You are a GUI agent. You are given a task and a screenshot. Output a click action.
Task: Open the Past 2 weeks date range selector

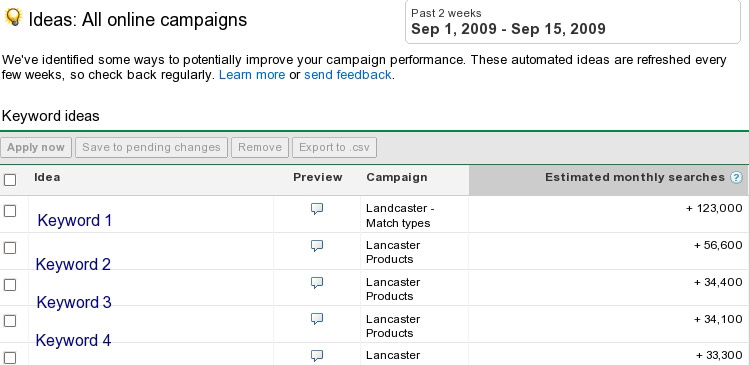[x=573, y=22]
